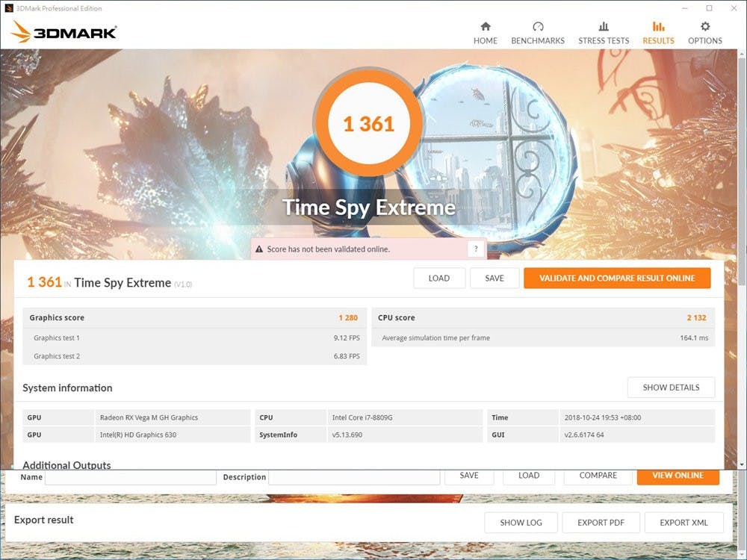Load a result with upper LOAD button
Viewport: 747px width, 560px height.
coord(439,279)
